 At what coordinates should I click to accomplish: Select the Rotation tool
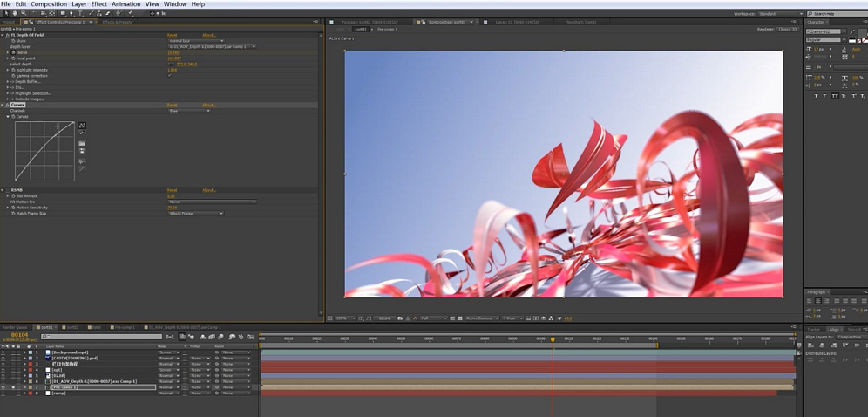coord(34,13)
